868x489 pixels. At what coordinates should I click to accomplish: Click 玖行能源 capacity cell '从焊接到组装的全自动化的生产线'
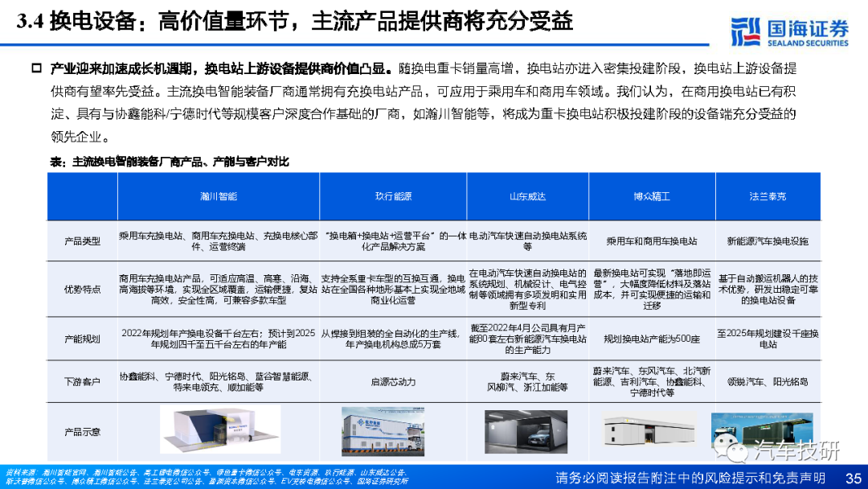[393, 339]
